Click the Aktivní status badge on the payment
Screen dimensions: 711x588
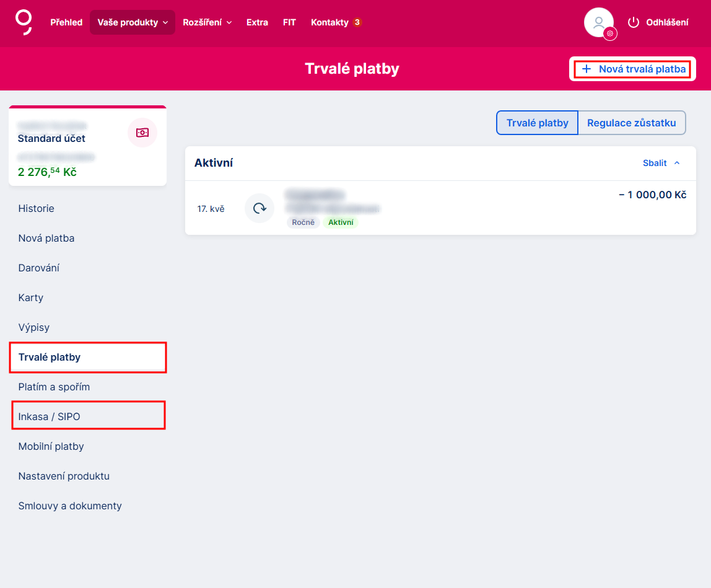[x=341, y=222]
